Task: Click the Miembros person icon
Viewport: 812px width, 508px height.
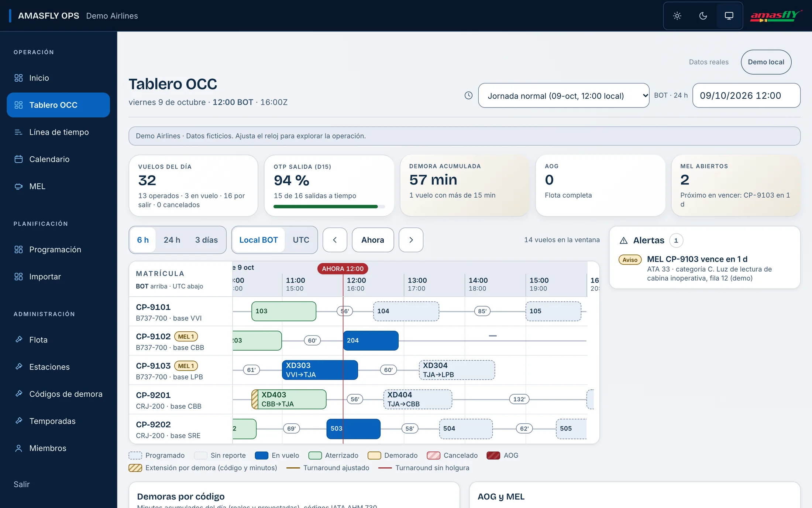Action: 18,448
